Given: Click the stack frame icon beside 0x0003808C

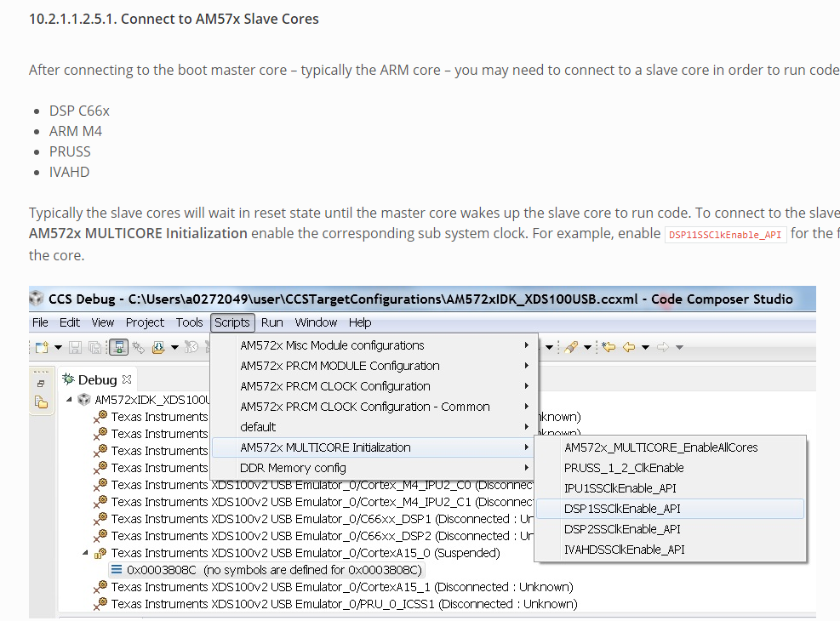Looking at the screenshot, I should (x=117, y=570).
